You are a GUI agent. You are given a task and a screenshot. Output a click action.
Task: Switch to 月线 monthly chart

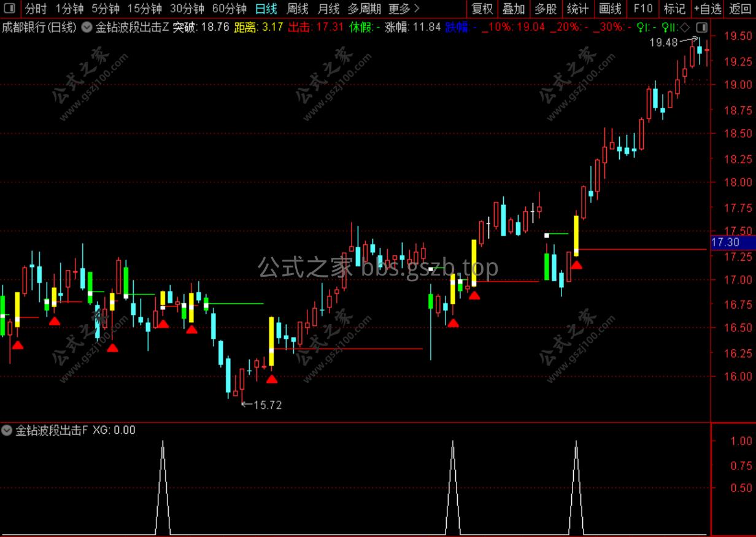[329, 9]
